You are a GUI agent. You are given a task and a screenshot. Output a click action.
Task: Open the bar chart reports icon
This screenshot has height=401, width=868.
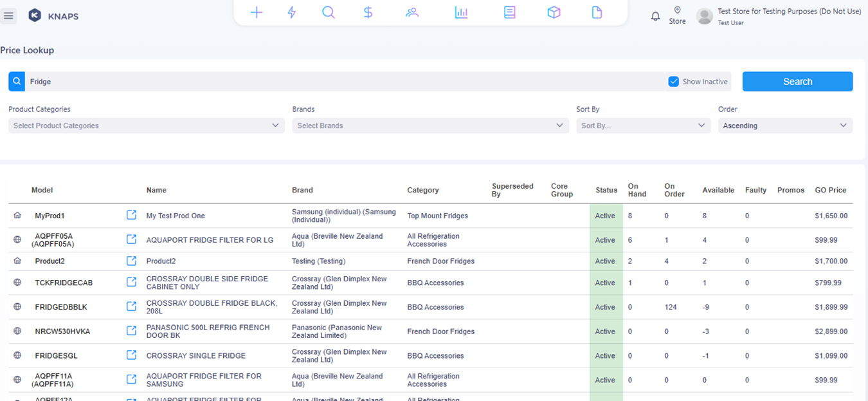(461, 12)
